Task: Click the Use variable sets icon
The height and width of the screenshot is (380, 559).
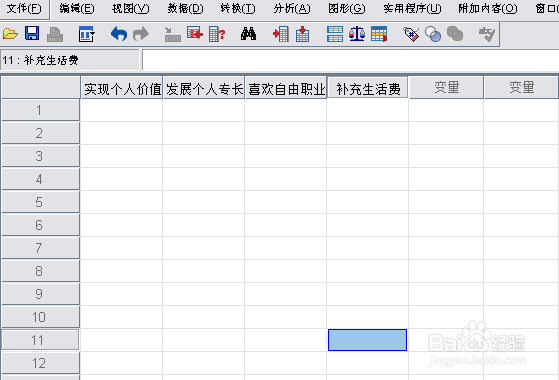Action: point(433,34)
